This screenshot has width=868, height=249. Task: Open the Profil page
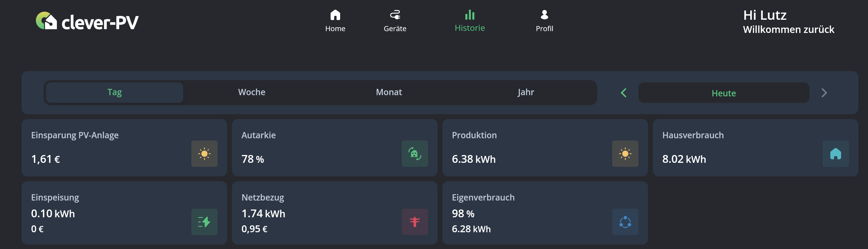pyautogui.click(x=544, y=21)
